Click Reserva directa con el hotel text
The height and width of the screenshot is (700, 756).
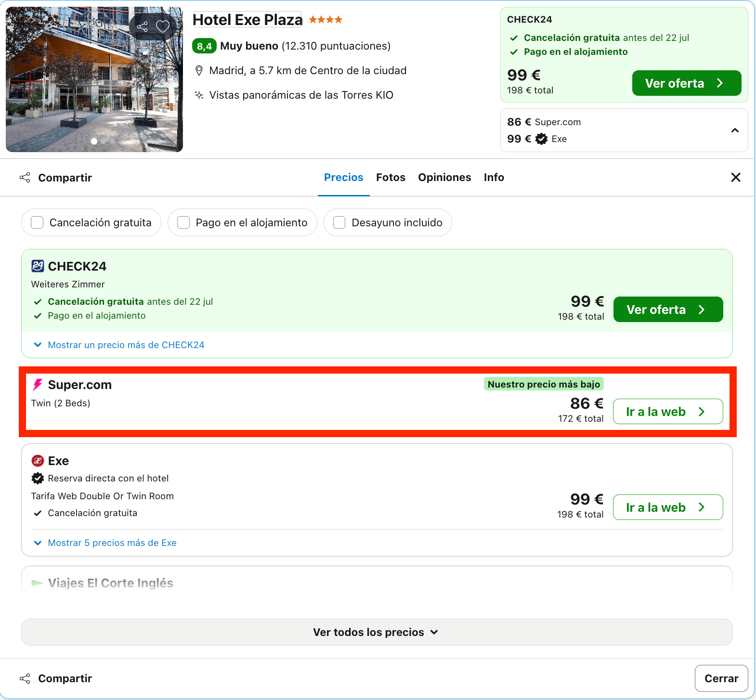(108, 478)
